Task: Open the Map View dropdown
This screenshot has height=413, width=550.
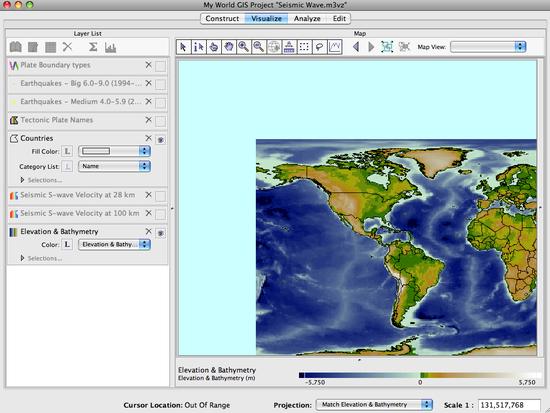Action: pos(488,47)
